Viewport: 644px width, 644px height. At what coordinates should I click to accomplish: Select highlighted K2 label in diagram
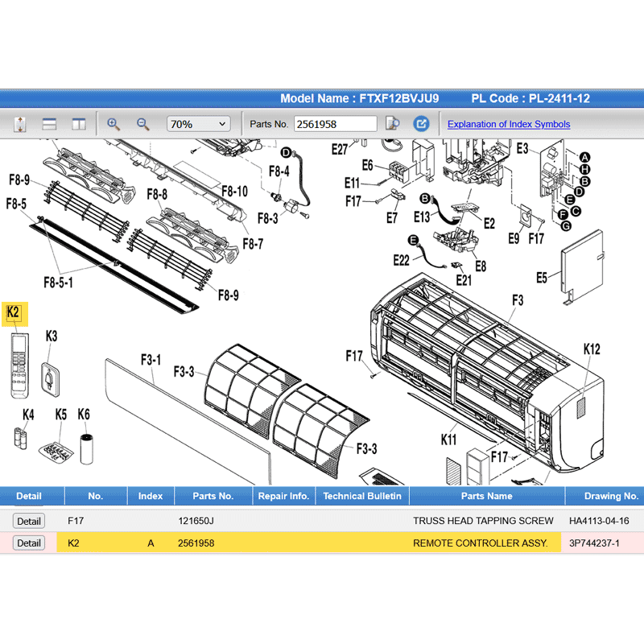(13, 312)
